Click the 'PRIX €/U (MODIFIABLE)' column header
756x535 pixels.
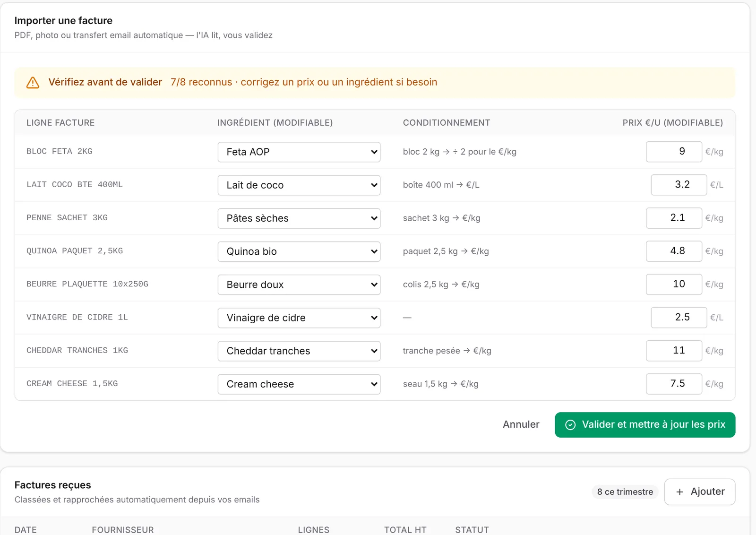(673, 123)
